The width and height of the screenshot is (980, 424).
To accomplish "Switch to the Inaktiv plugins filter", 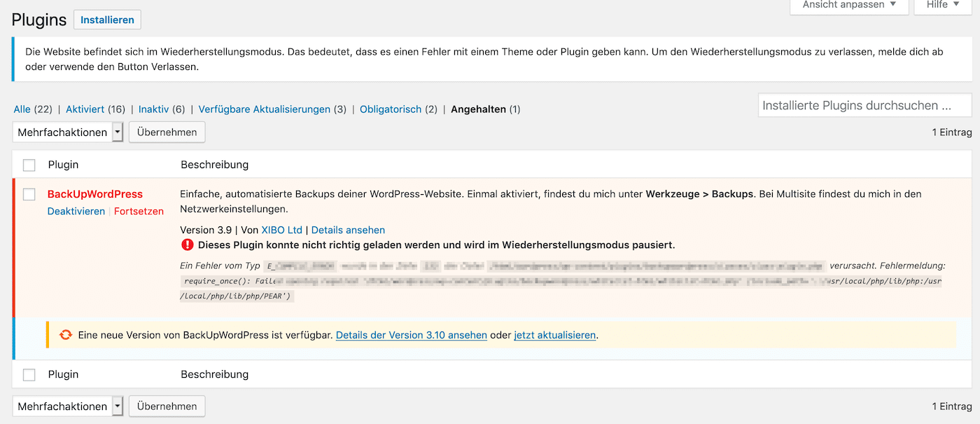I will pos(153,109).
